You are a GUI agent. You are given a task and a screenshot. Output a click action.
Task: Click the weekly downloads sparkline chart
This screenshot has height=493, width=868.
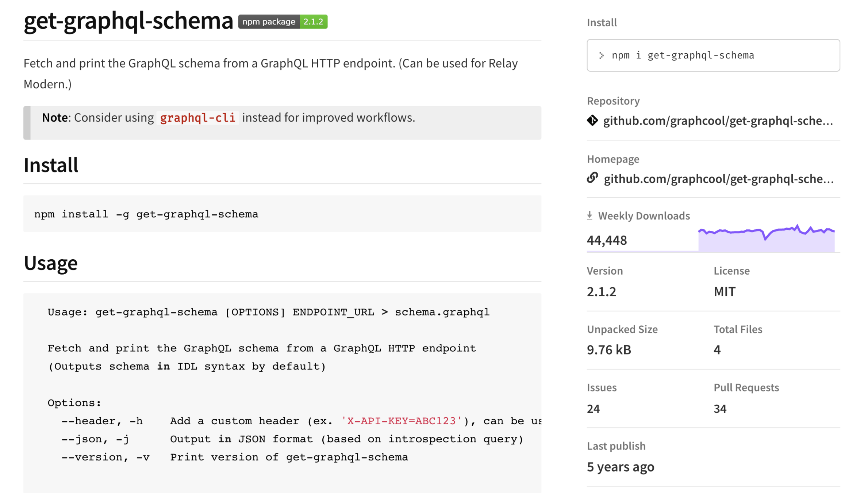766,239
